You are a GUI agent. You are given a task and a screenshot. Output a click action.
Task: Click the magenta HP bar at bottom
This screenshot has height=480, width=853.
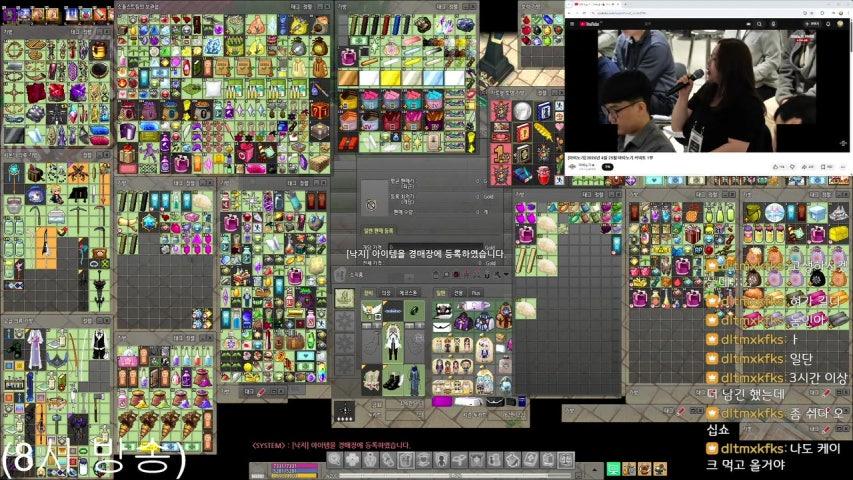click(295, 466)
